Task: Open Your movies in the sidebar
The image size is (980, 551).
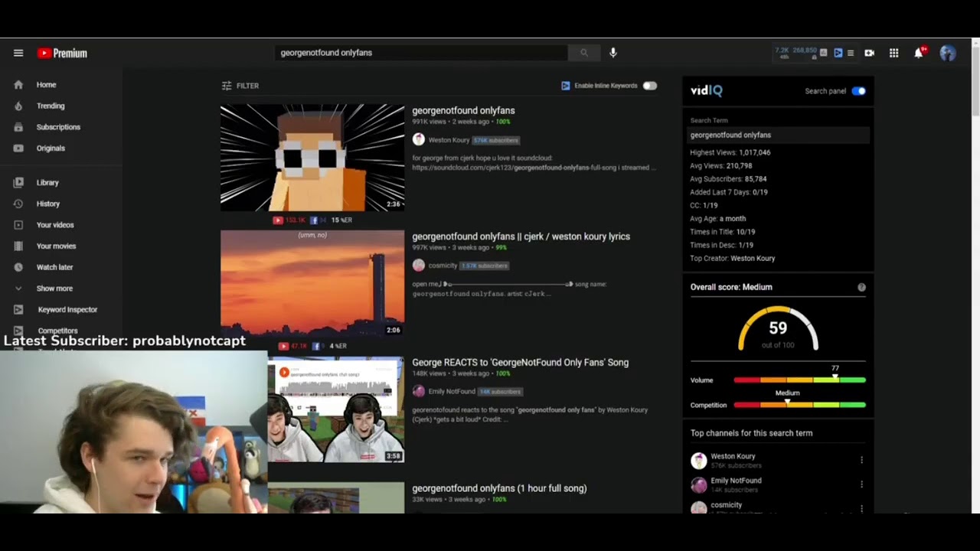Action: point(56,246)
